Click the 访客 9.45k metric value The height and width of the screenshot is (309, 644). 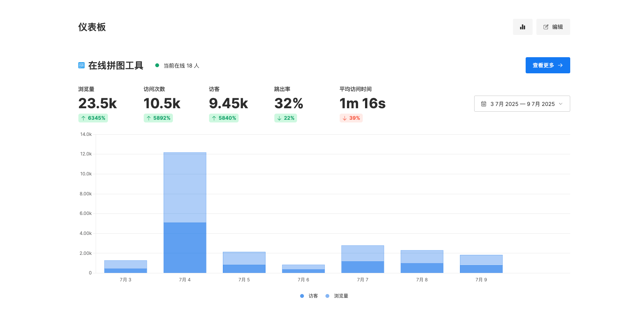[x=228, y=104]
